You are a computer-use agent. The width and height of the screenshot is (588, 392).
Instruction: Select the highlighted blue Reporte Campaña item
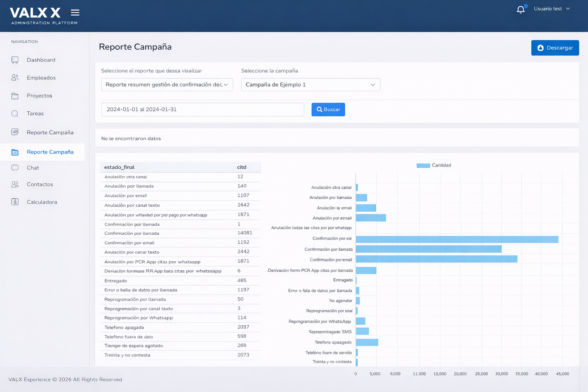(x=50, y=152)
